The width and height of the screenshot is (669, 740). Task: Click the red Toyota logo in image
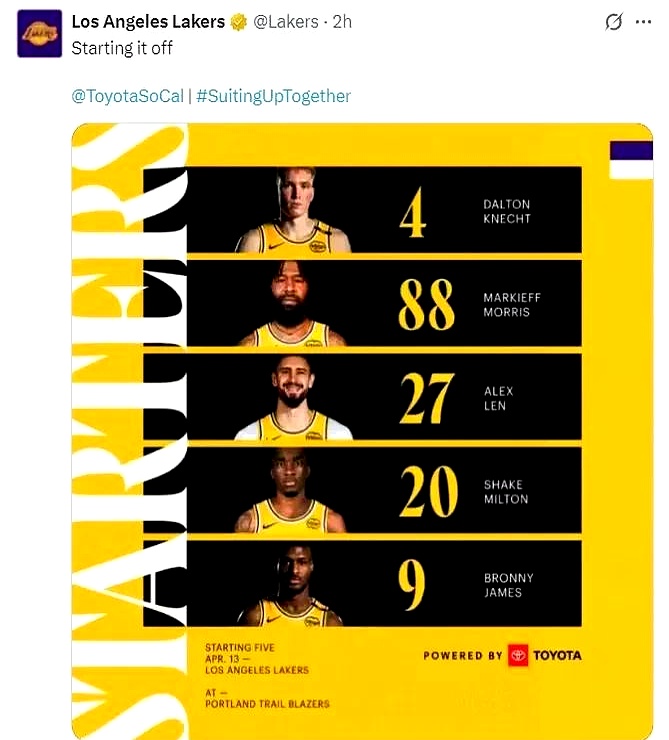517,656
